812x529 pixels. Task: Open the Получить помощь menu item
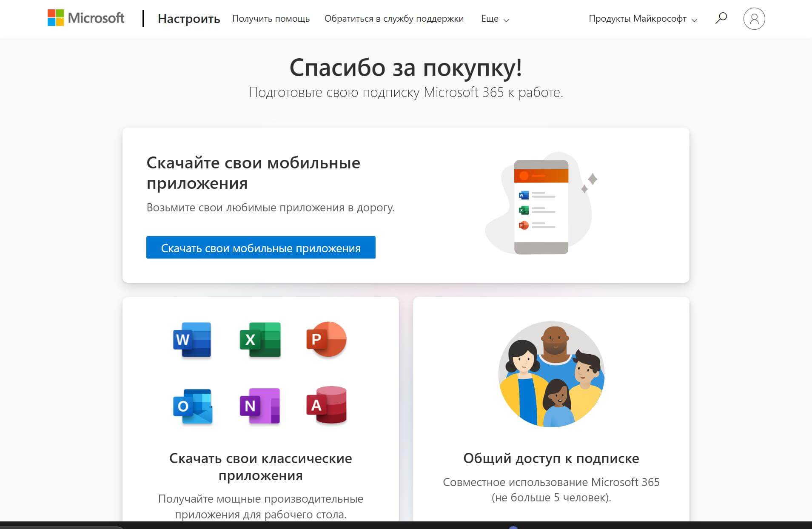(271, 19)
